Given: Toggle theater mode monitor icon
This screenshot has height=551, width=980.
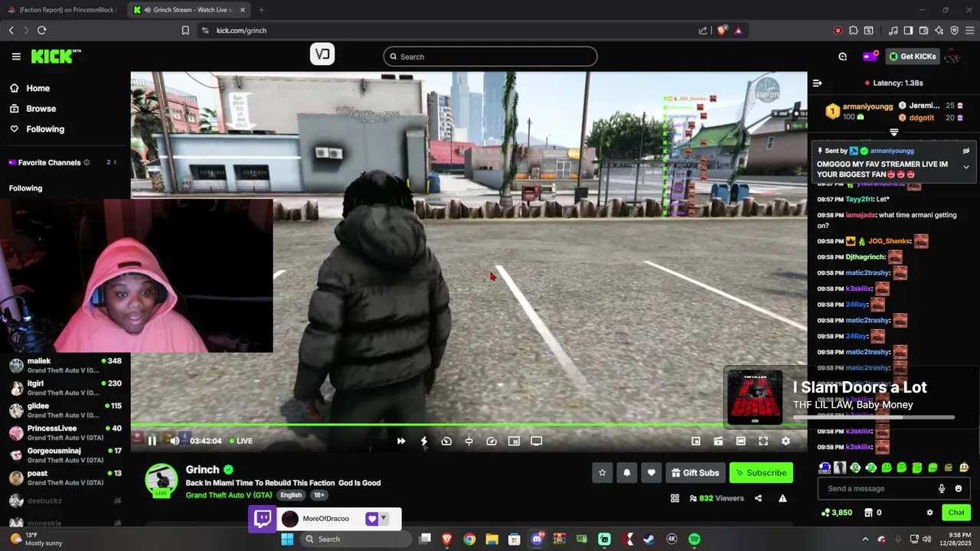Looking at the screenshot, I should pyautogui.click(x=537, y=441).
